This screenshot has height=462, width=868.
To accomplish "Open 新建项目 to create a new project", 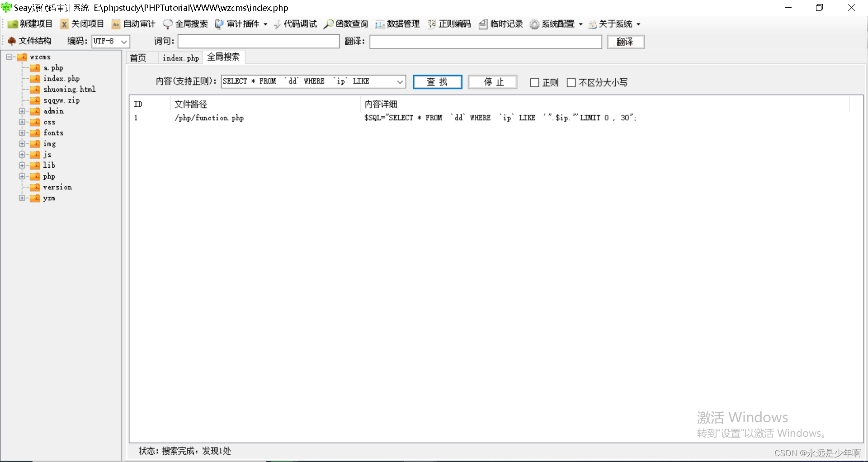I will coord(35,24).
